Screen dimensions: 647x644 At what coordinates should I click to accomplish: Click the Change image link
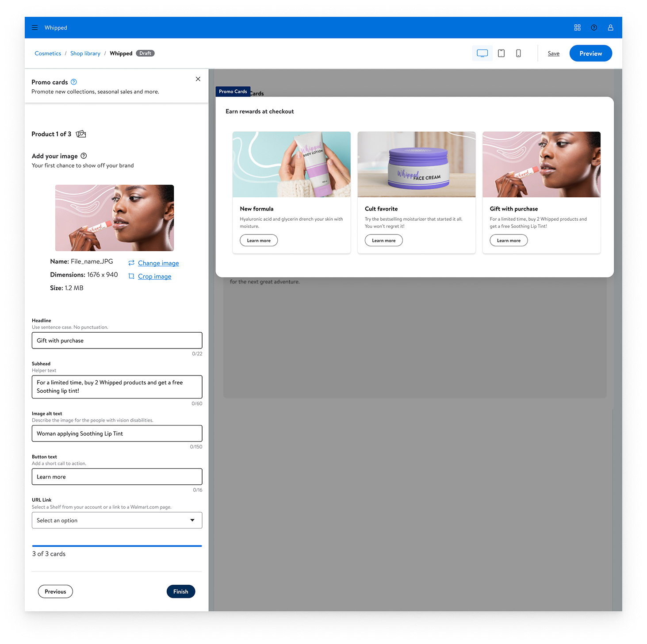click(x=158, y=263)
